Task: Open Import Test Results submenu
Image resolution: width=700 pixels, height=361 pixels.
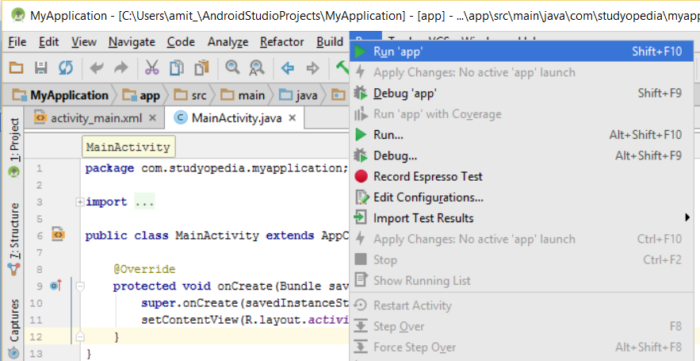Action: (x=521, y=218)
